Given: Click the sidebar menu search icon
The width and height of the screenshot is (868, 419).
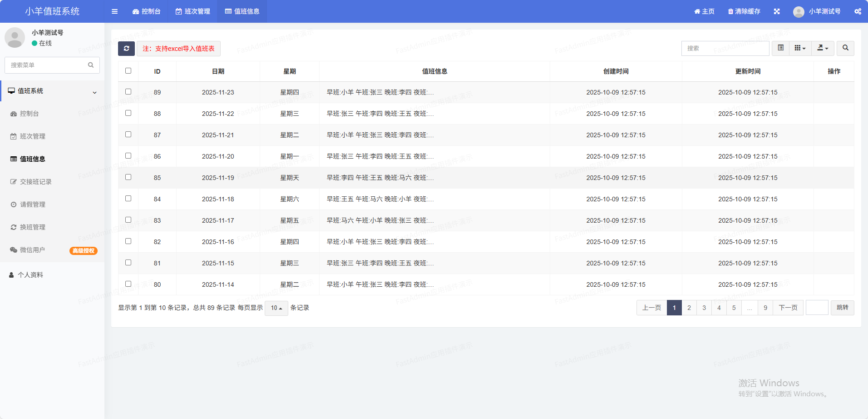Looking at the screenshot, I should click(91, 65).
